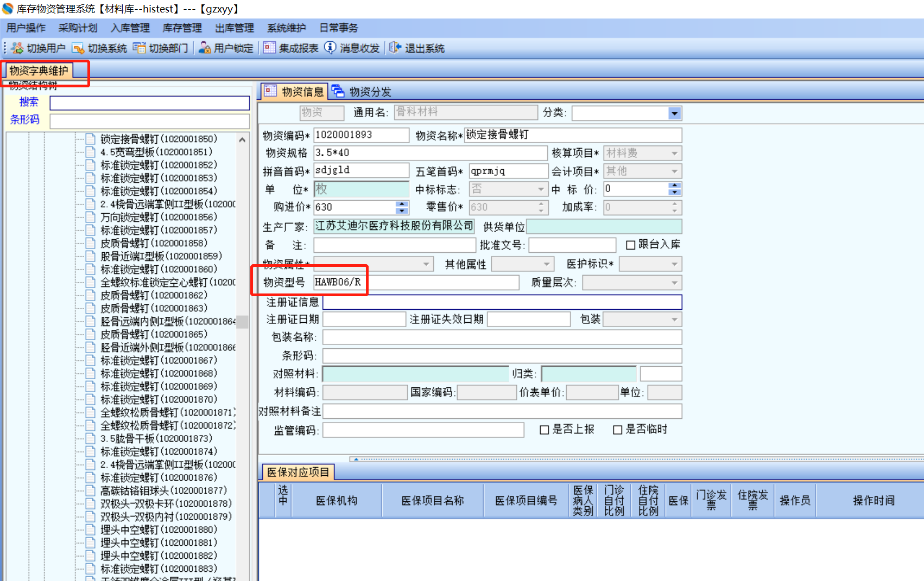Open the 日常事务 menu
924x581 pixels.
pos(339,28)
